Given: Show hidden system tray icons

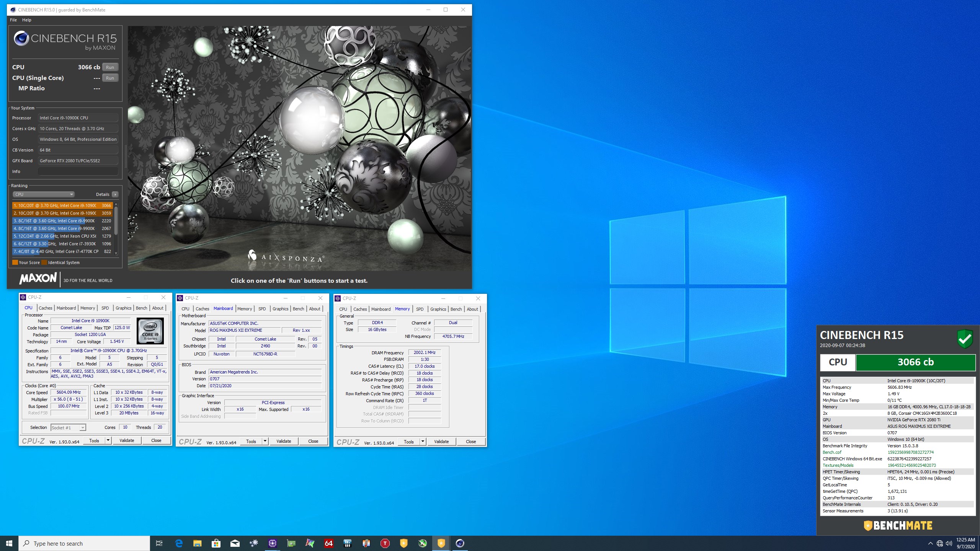Looking at the screenshot, I should tap(931, 543).
